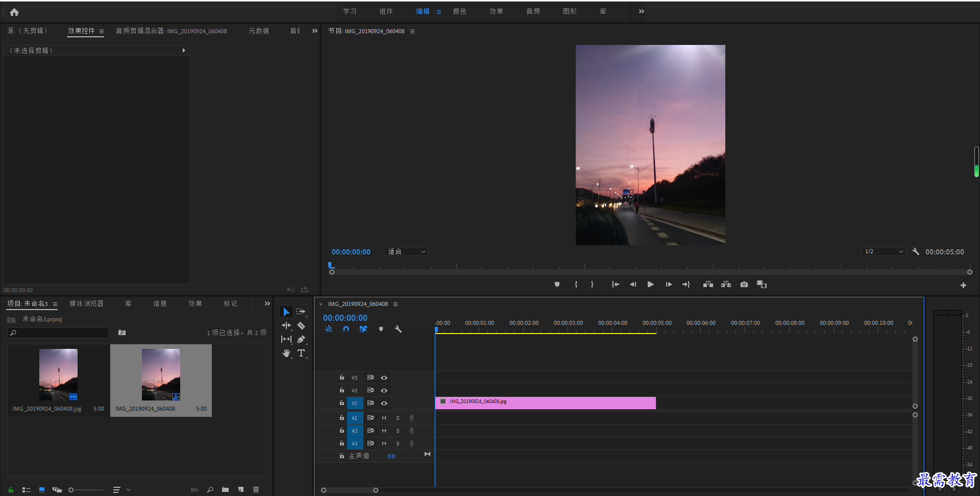Go to the Home screen icon
The image size is (980, 496).
(14, 12)
